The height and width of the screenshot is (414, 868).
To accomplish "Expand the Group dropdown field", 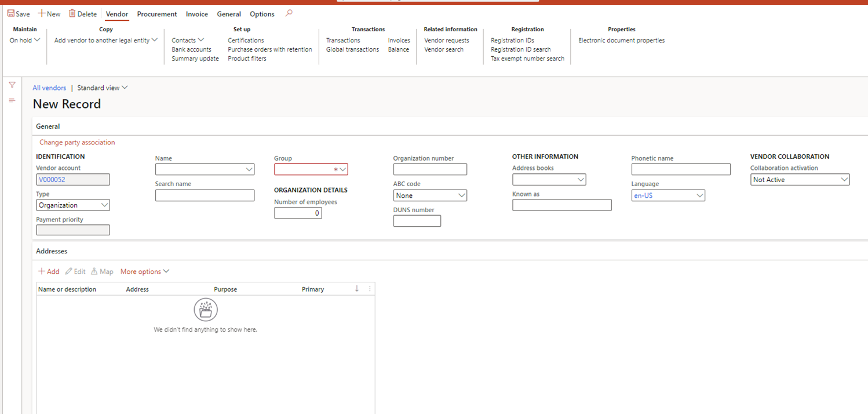I will tap(343, 169).
